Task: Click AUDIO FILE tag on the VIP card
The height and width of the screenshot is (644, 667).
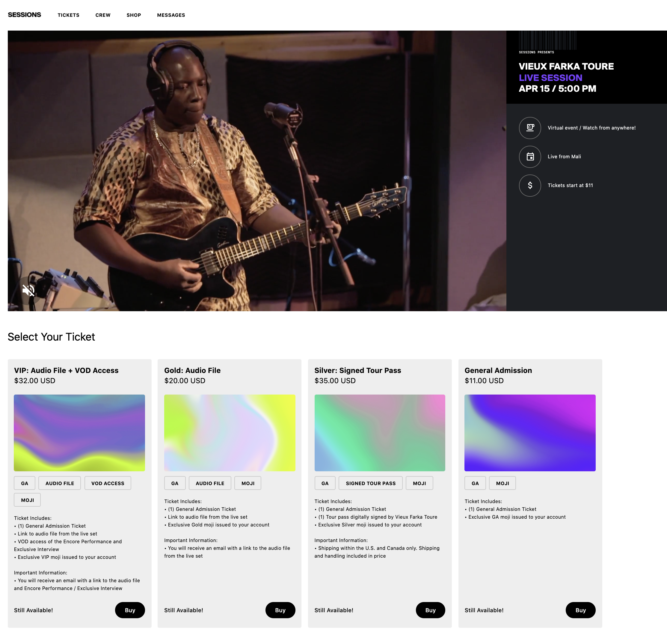Action: [x=60, y=483]
